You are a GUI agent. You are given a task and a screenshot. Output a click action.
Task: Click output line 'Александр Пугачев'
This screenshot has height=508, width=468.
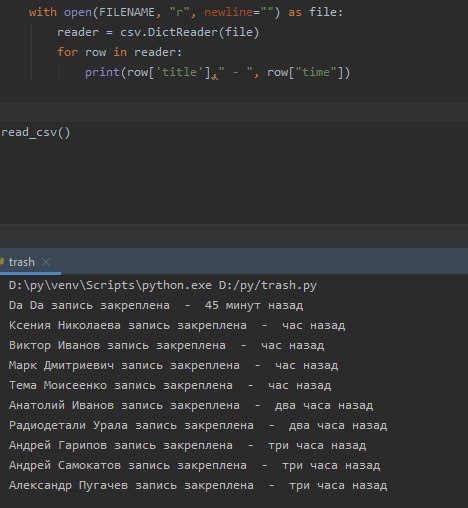coord(198,485)
